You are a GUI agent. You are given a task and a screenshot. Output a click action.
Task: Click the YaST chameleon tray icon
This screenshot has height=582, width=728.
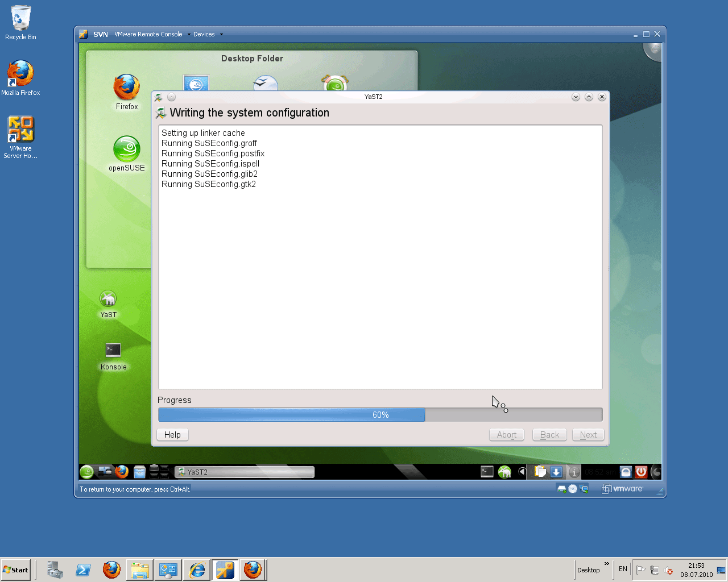tap(504, 472)
